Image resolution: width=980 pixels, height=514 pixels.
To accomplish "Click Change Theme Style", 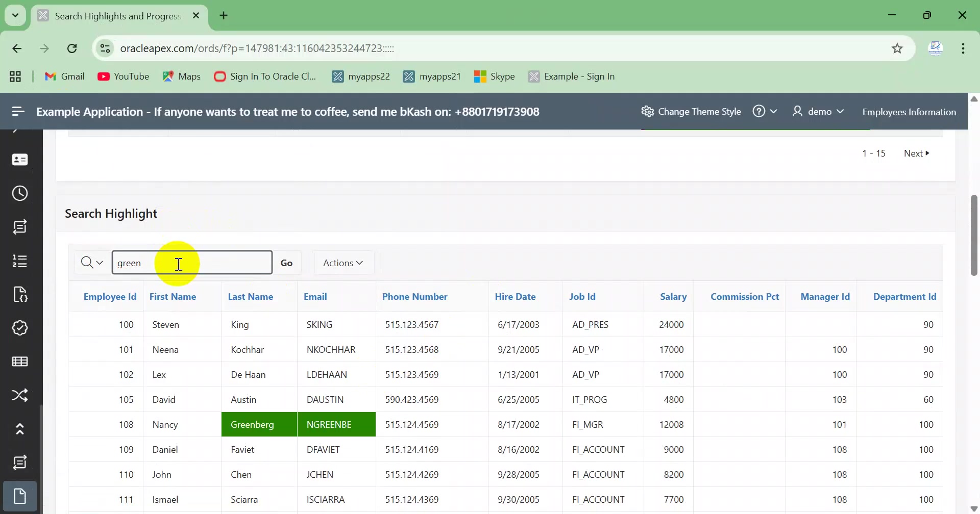I will [x=691, y=111].
